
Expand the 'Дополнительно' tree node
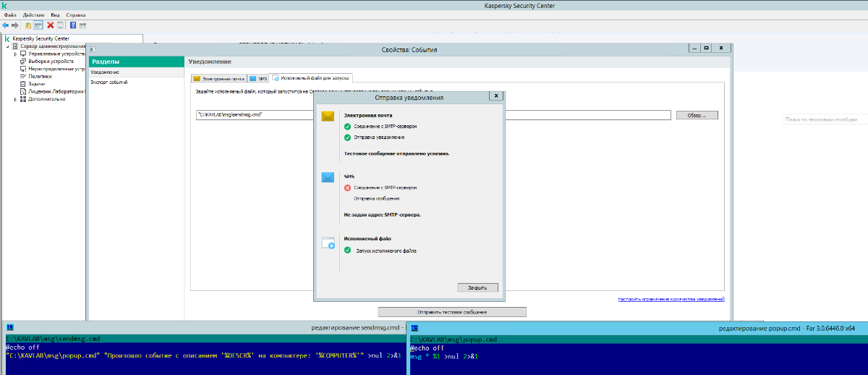(15, 99)
